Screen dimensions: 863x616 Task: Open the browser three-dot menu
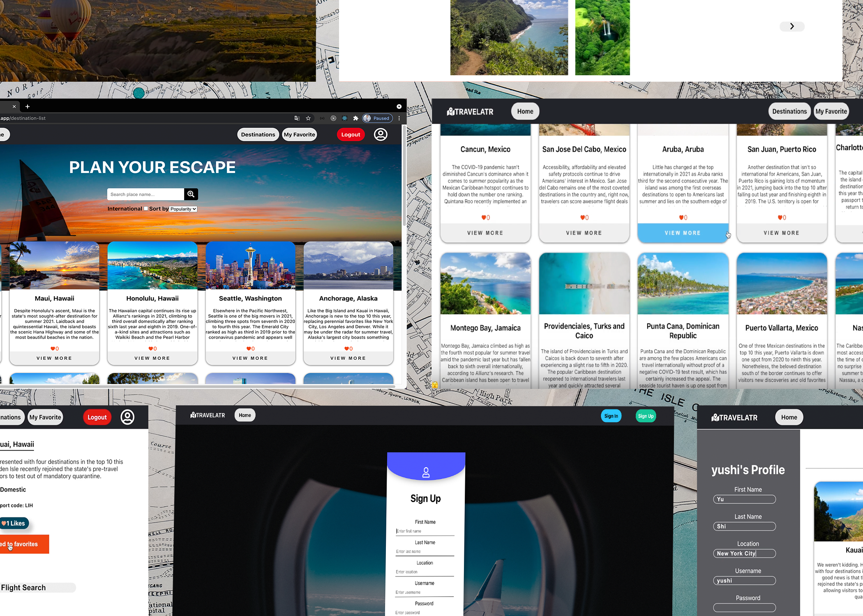pyautogui.click(x=399, y=118)
